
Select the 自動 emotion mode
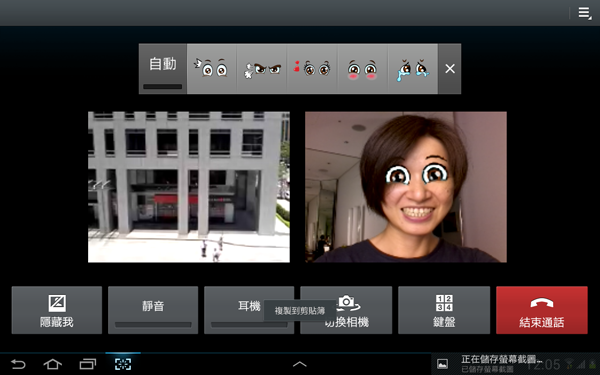click(163, 69)
